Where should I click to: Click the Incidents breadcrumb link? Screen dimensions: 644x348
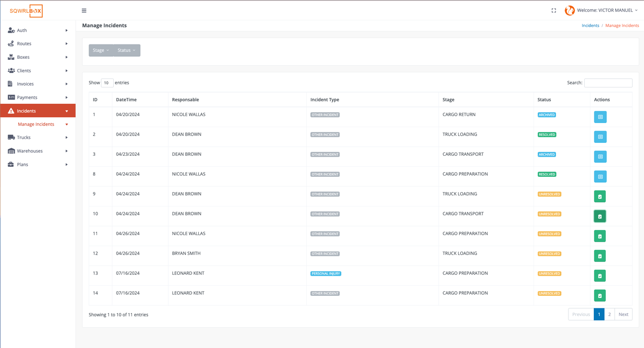click(x=590, y=26)
